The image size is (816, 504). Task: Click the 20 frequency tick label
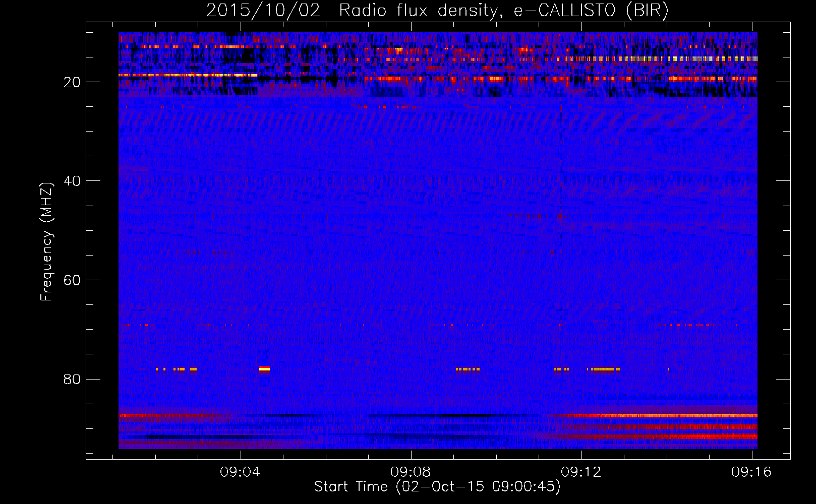72,82
